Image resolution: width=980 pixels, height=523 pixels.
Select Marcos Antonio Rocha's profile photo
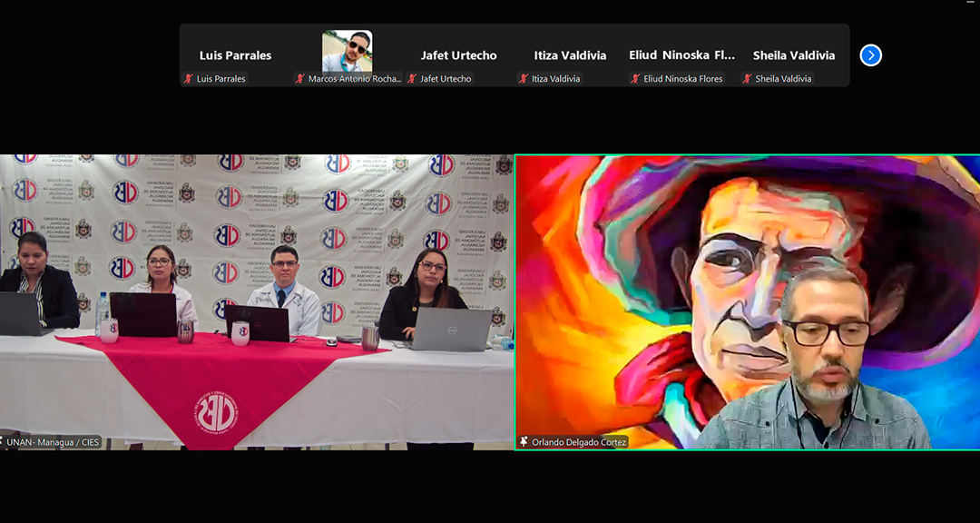(x=347, y=51)
